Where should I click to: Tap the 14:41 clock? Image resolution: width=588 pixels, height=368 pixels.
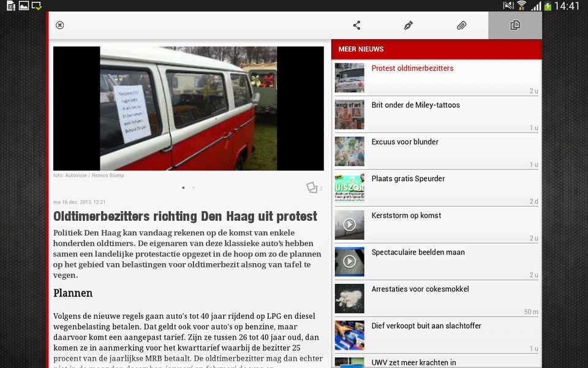[x=567, y=6]
